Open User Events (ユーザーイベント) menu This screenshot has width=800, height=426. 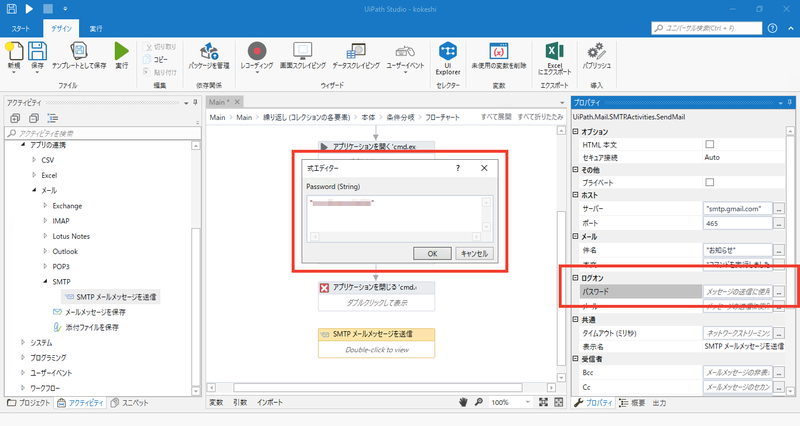[x=405, y=52]
